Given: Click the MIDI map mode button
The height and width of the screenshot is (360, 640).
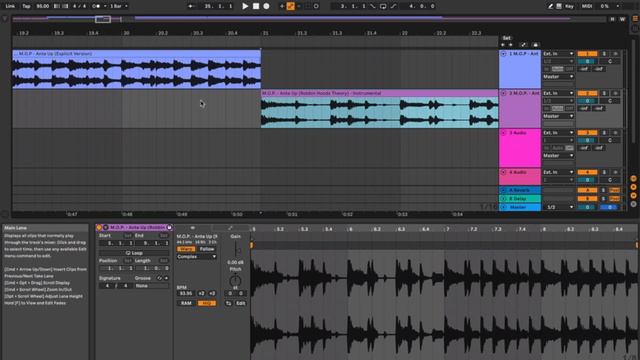Looking at the screenshot, I should (587, 6).
